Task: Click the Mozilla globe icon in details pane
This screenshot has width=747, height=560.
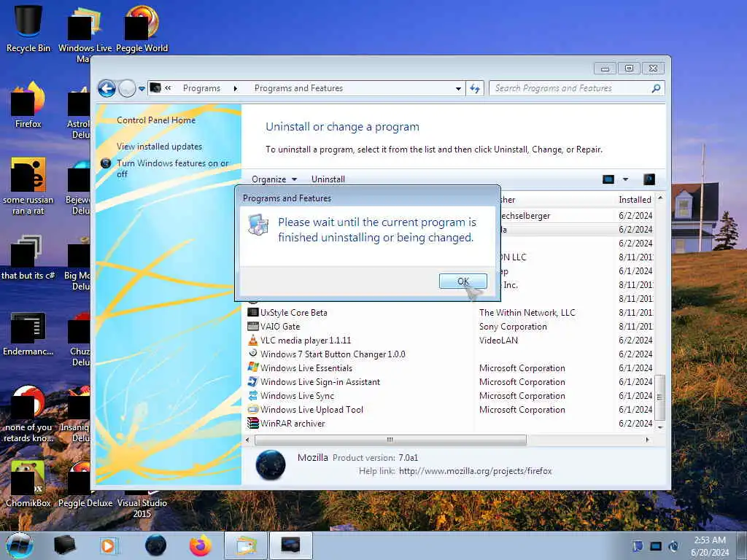Action: point(271,464)
